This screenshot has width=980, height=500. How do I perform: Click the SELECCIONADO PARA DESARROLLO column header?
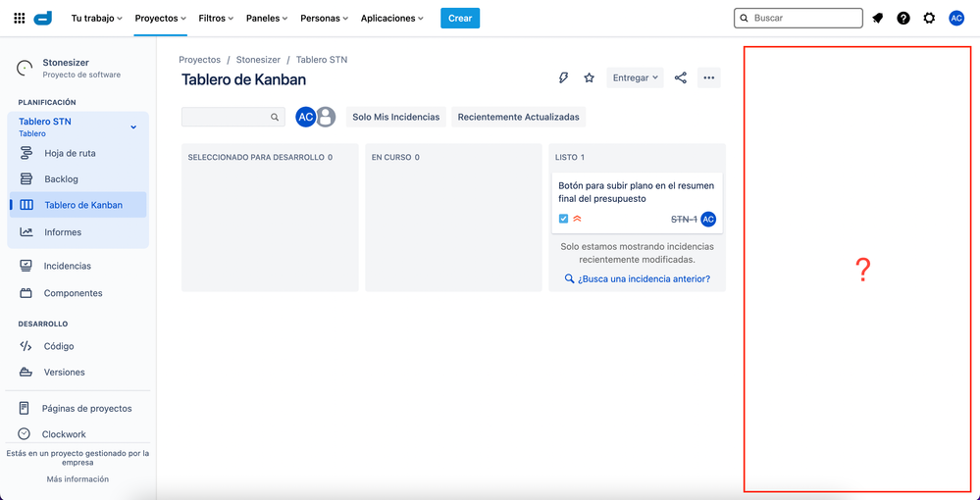(260, 158)
